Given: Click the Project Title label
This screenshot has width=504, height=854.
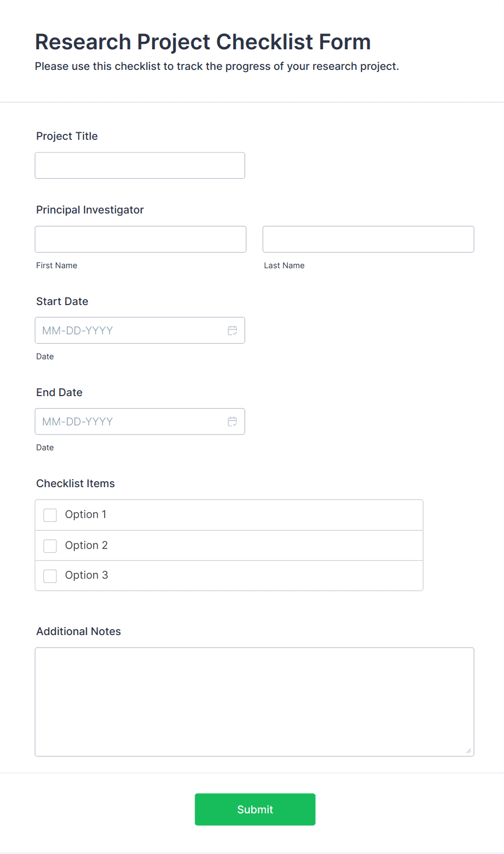Looking at the screenshot, I should point(67,136).
